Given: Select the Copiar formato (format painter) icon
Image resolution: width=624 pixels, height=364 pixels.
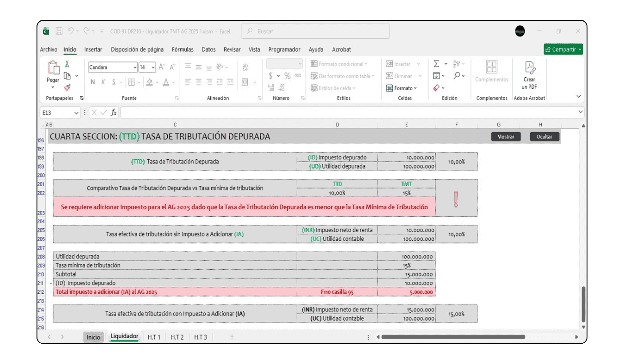Looking at the screenshot, I should (67, 87).
